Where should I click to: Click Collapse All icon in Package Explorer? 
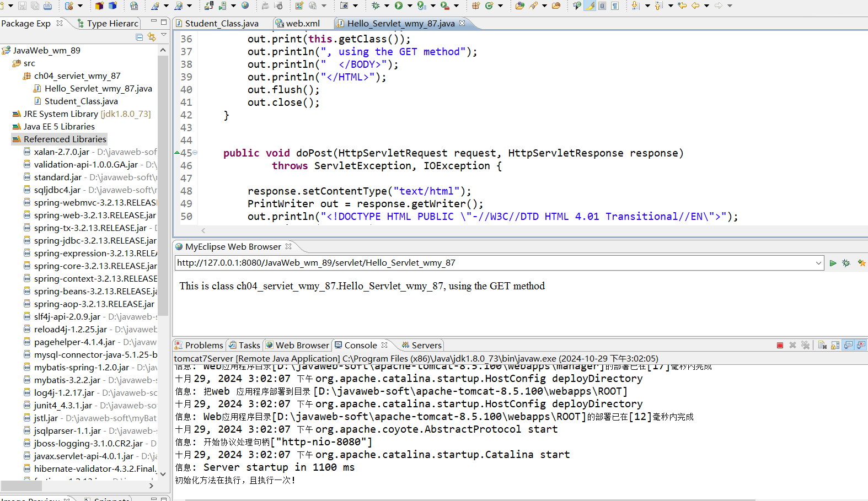139,37
